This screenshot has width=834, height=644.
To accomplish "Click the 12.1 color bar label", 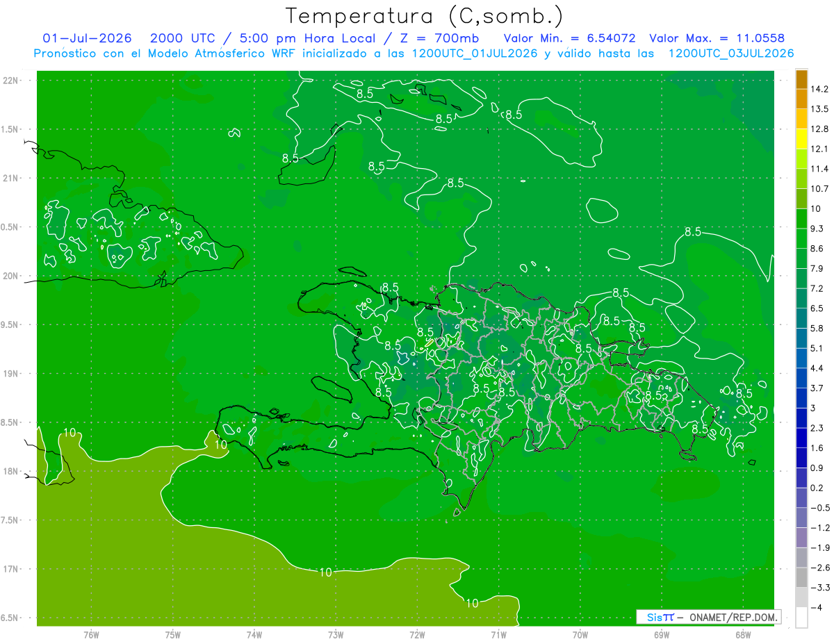I will coord(819,149).
